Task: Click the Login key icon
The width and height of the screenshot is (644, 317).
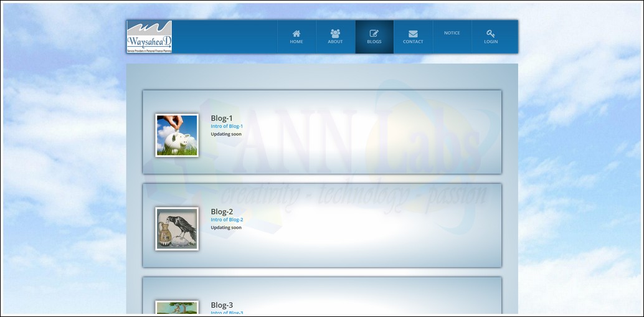Action: click(491, 34)
